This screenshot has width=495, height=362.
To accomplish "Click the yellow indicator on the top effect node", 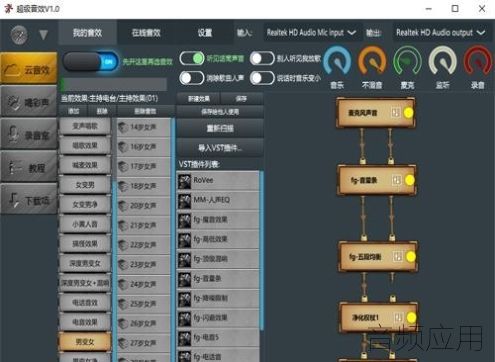I will 408,113.
